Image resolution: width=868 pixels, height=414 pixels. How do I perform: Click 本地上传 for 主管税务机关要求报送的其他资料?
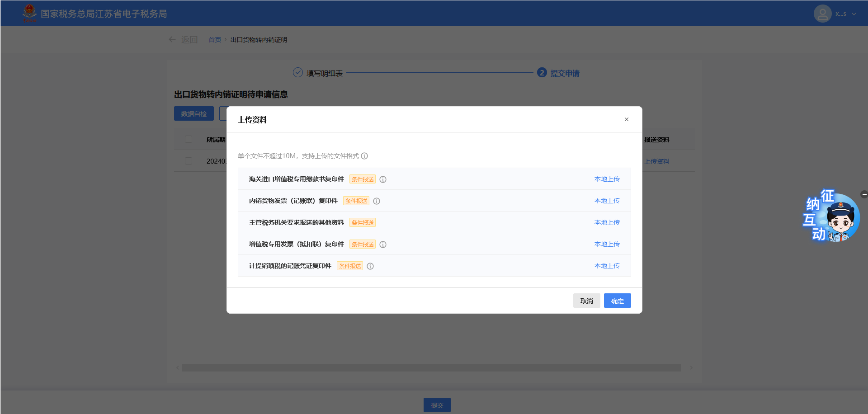point(607,222)
